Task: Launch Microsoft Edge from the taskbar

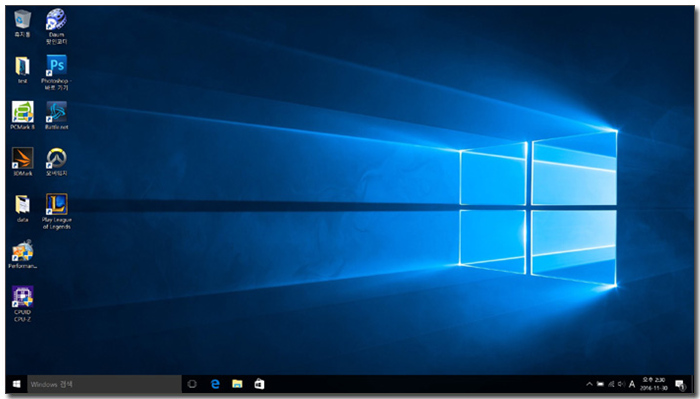Action: click(x=215, y=384)
